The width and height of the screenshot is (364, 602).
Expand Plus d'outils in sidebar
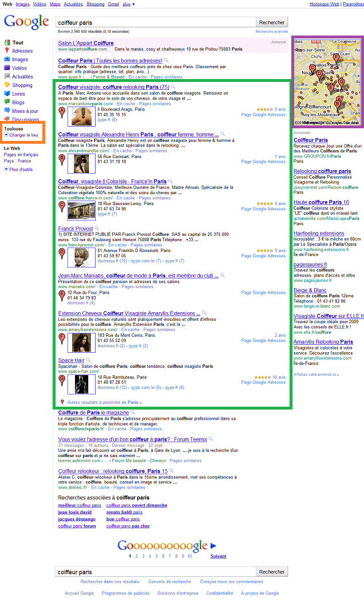[x=18, y=170]
